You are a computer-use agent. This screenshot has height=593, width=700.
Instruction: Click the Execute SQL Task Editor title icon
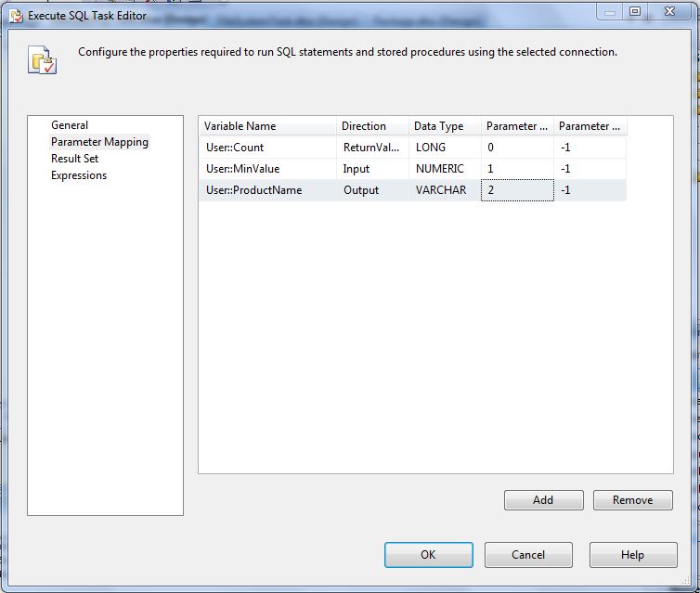(16, 16)
